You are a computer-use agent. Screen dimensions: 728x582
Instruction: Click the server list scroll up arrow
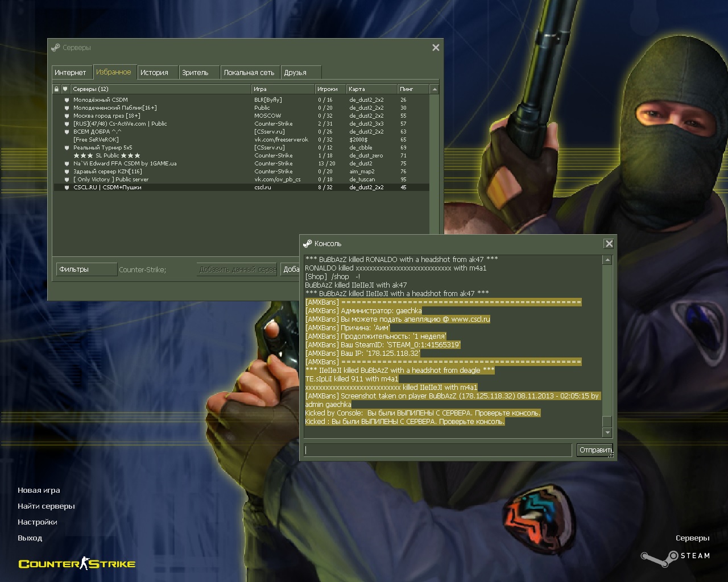click(x=435, y=89)
